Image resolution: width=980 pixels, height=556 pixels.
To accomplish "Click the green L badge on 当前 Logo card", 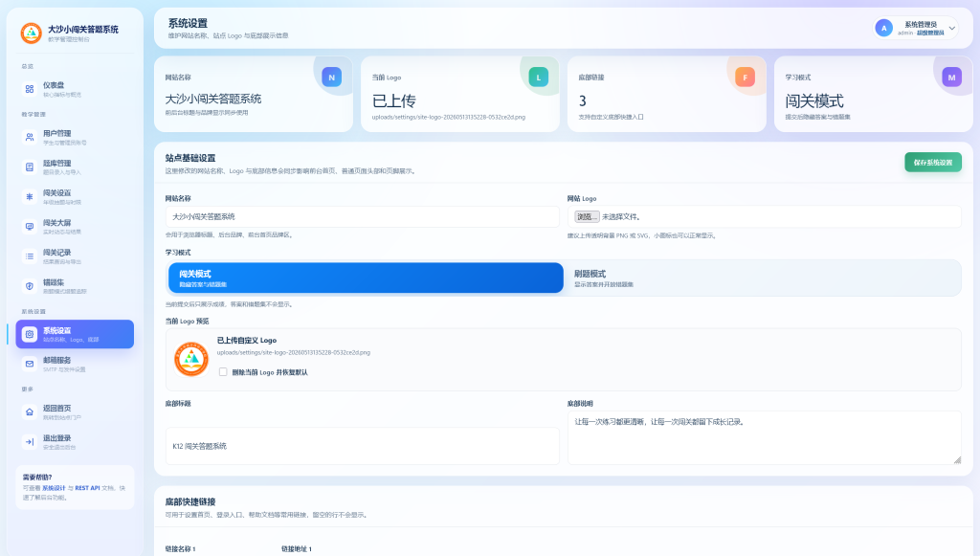I will tap(538, 78).
